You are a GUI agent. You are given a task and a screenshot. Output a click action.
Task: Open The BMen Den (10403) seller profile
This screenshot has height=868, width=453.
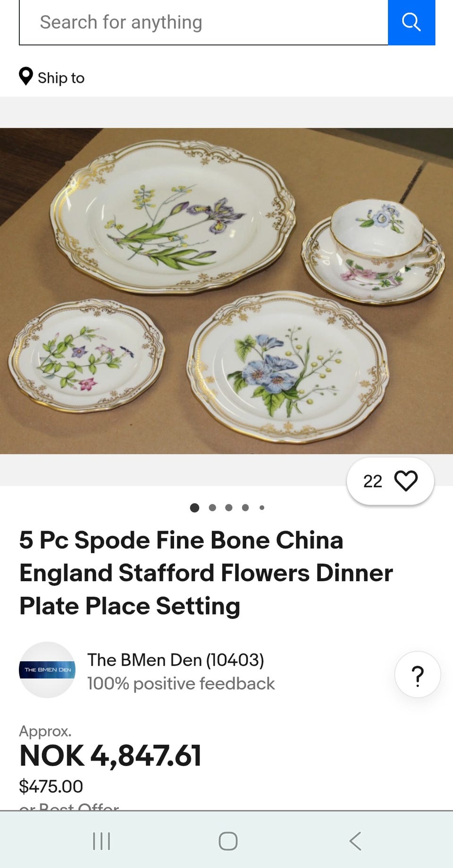click(x=176, y=660)
